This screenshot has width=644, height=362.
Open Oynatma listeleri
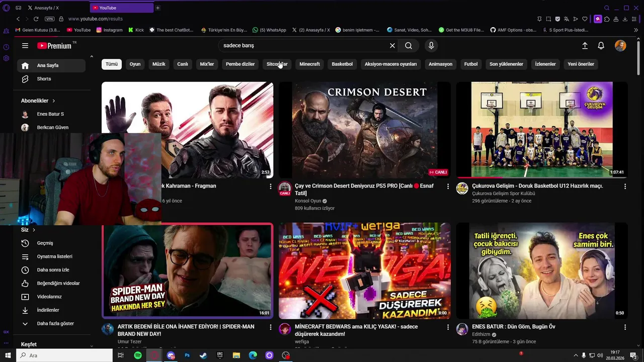(x=50, y=256)
